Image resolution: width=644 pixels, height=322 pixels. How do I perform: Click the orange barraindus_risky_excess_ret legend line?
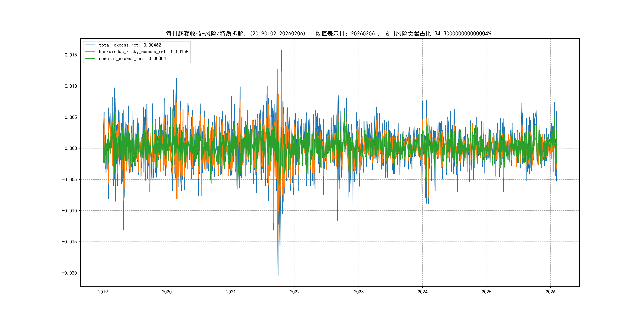(x=90, y=52)
